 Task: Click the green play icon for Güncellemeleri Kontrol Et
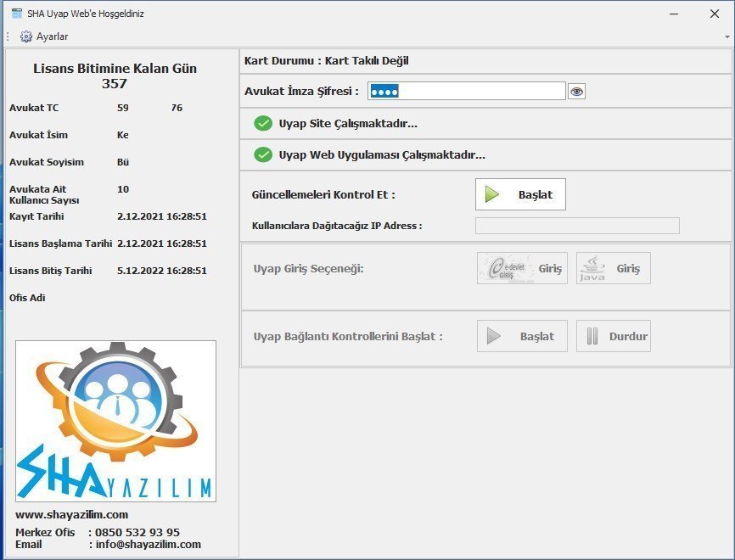[492, 194]
